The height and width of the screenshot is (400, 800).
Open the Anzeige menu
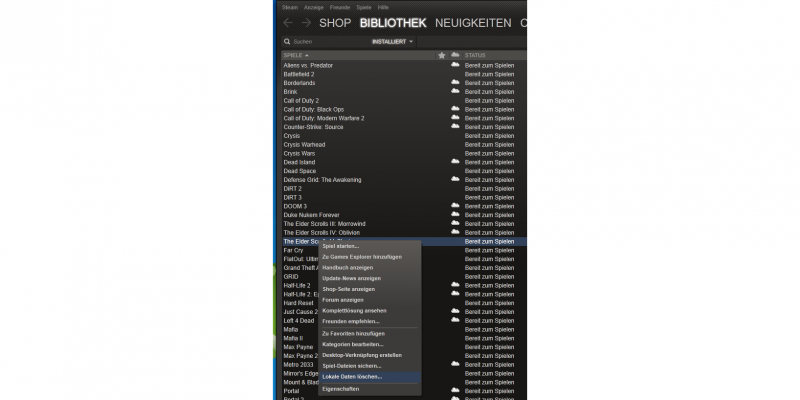coord(314,8)
